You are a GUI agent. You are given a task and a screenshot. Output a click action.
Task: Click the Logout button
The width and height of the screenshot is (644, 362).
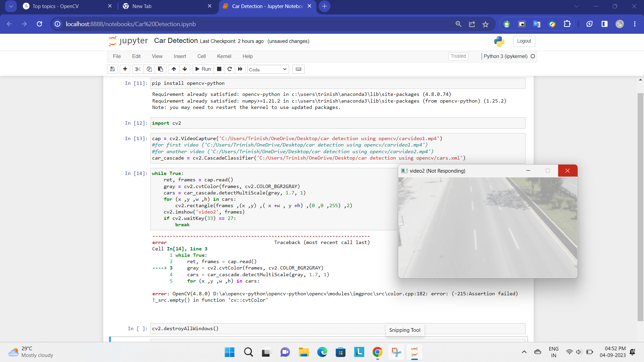524,41
